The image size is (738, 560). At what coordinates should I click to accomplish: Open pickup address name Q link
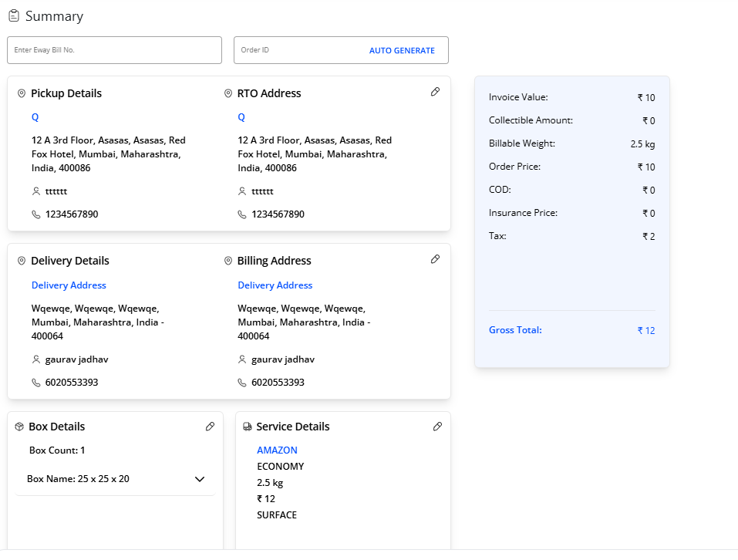[35, 117]
